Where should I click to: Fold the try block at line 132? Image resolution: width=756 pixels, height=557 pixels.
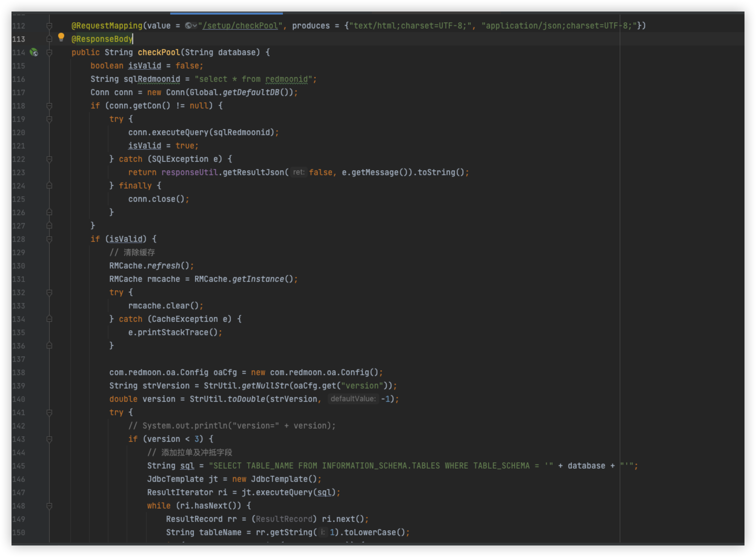point(49,292)
